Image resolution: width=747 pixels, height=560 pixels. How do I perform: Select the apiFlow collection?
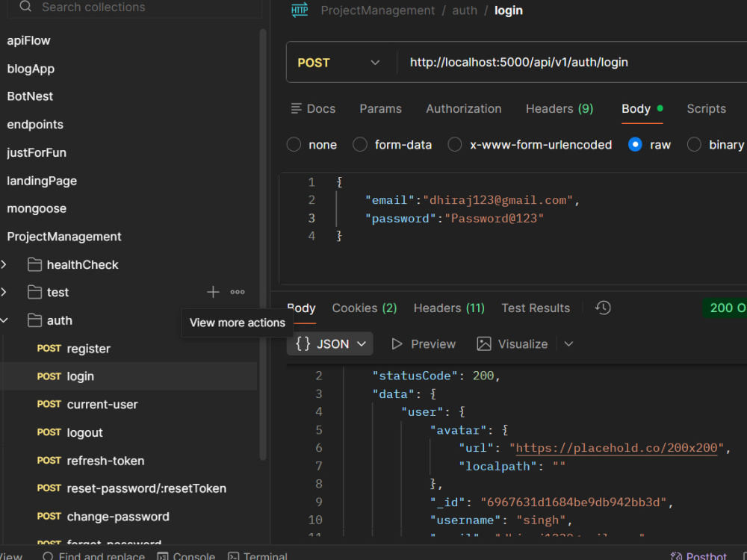point(28,40)
